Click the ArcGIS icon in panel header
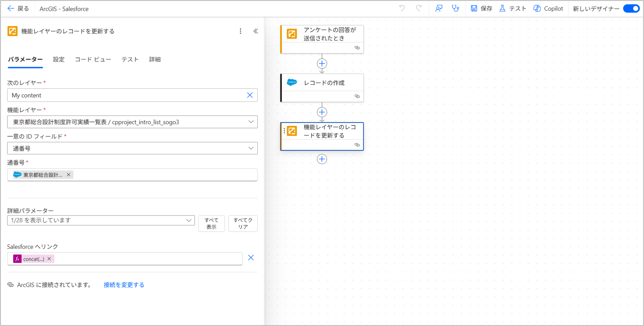 click(12, 31)
